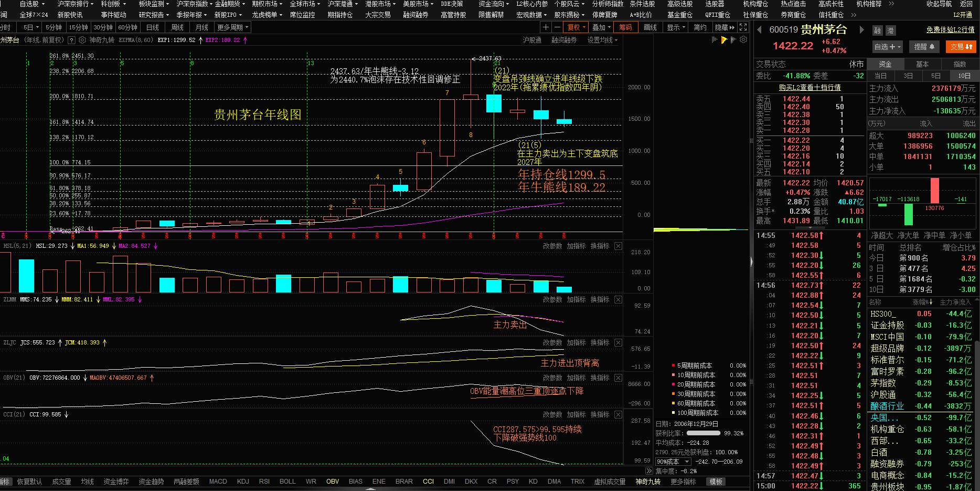Open chart settings gear icon
Image resolution: width=980 pixels, height=491 pixels.
743,40
